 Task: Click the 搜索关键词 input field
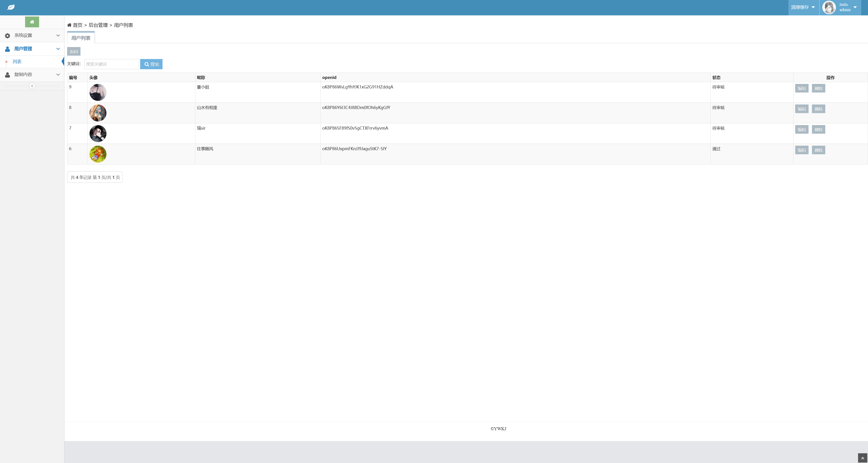pyautogui.click(x=111, y=64)
